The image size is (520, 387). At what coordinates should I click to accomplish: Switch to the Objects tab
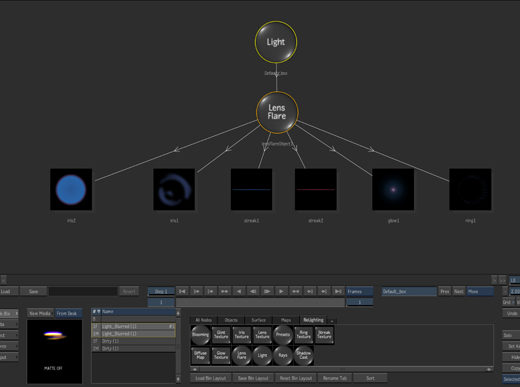point(231,320)
